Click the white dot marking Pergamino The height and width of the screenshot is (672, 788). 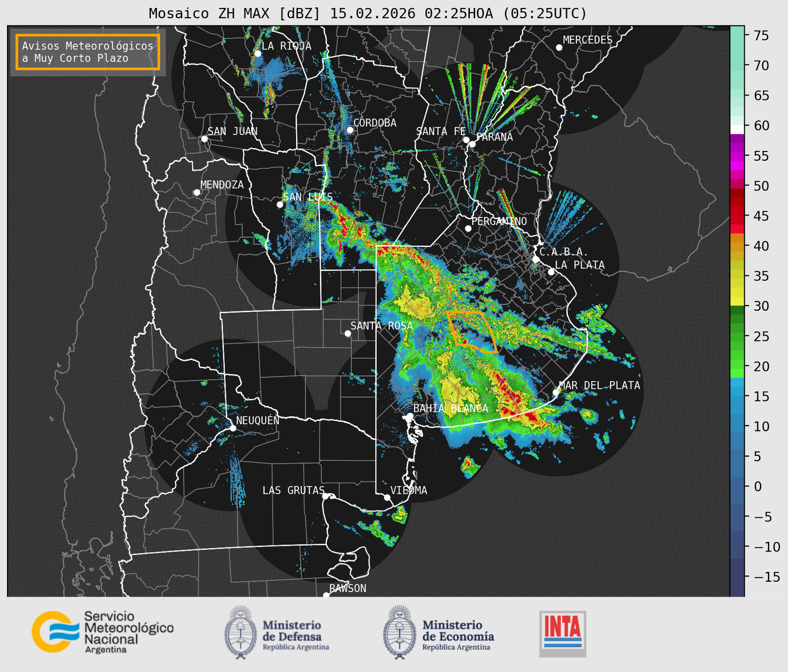[x=468, y=229]
